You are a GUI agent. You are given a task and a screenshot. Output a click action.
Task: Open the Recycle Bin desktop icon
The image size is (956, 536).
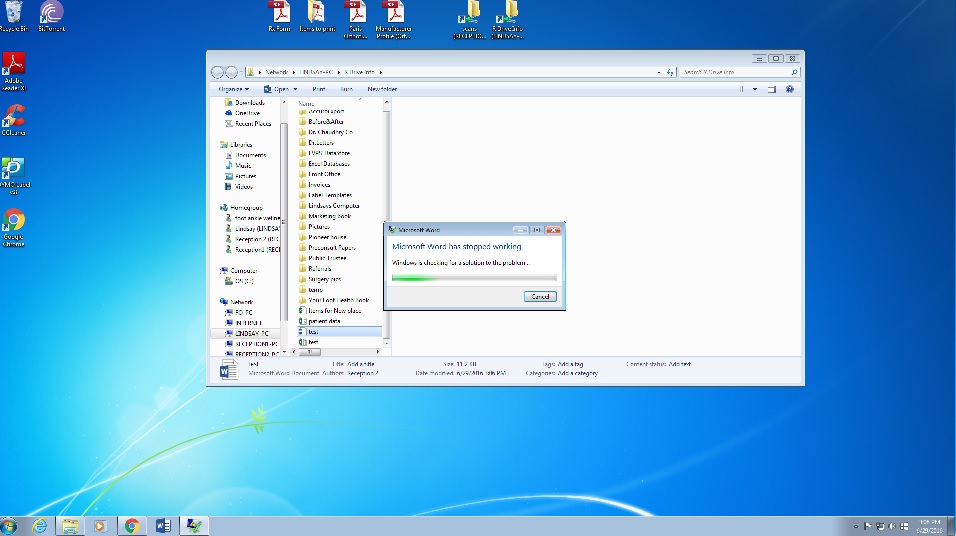coord(13,16)
